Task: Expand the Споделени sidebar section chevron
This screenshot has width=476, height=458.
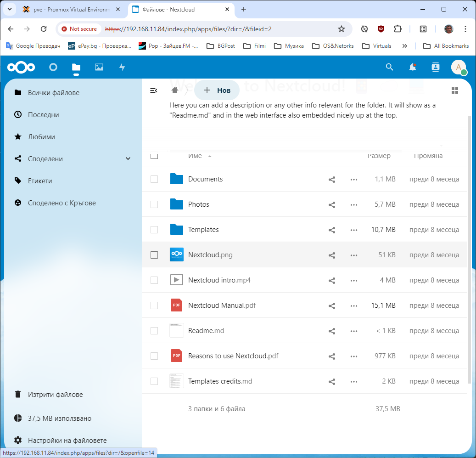Action: pos(128,158)
